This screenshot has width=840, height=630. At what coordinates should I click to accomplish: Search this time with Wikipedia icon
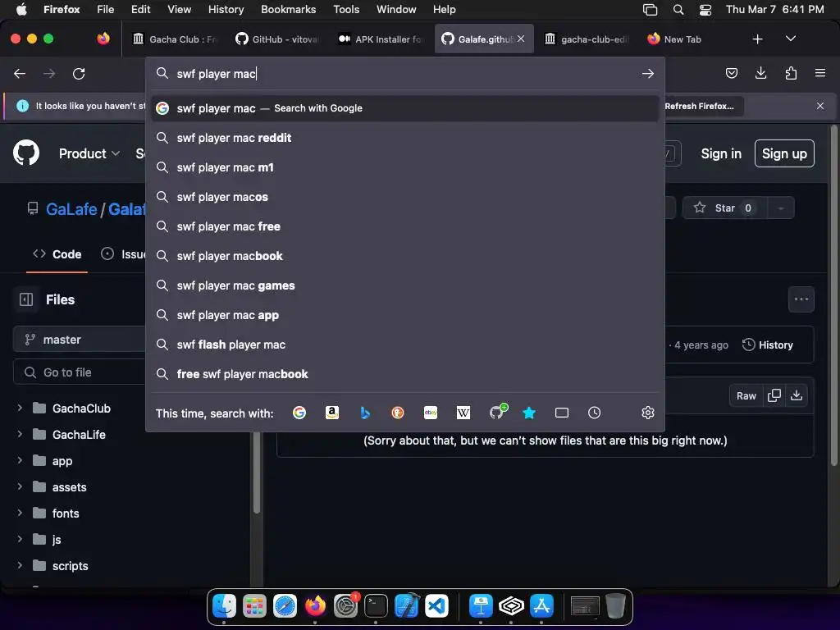(x=463, y=413)
